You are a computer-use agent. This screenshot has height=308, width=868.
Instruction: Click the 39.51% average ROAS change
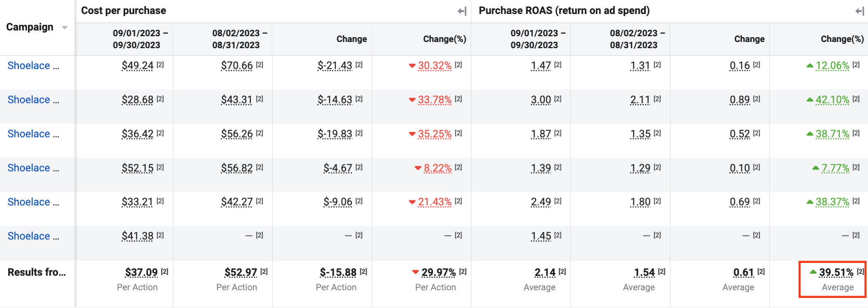pyautogui.click(x=836, y=272)
